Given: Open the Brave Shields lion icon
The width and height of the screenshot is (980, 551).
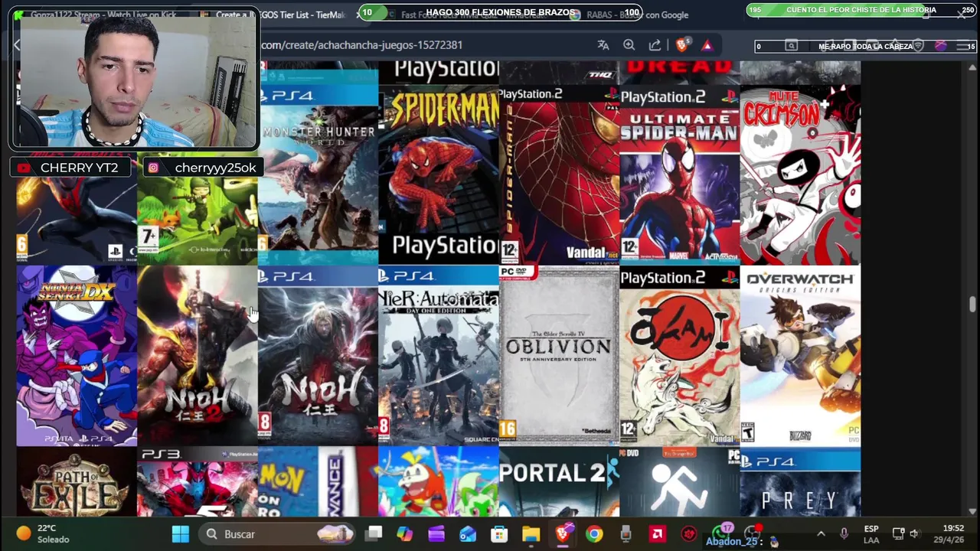Looking at the screenshot, I should point(681,45).
